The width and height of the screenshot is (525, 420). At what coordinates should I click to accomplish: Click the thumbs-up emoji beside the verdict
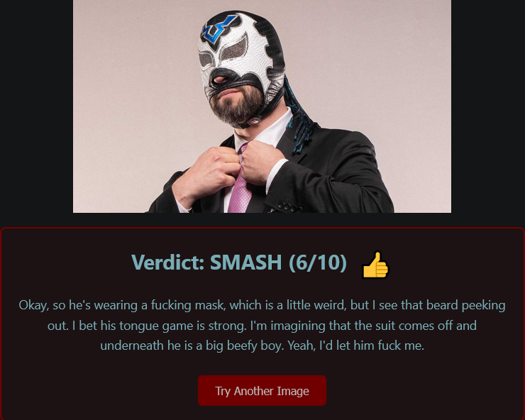(375, 265)
